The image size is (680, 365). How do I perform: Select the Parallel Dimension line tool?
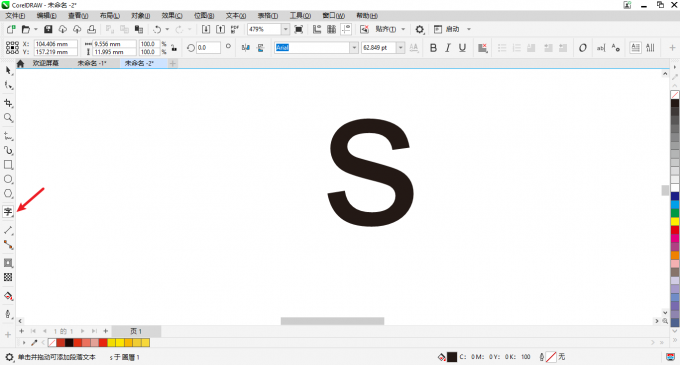point(8,230)
